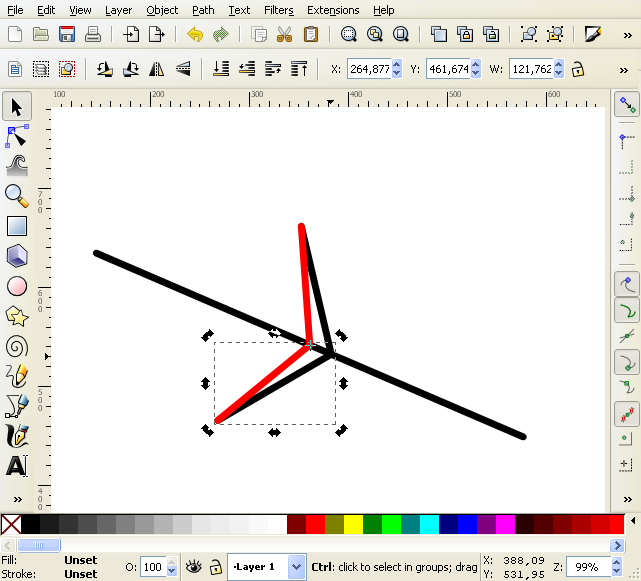Pick the Zoom magnifier tool
641x581 pixels.
[17, 196]
